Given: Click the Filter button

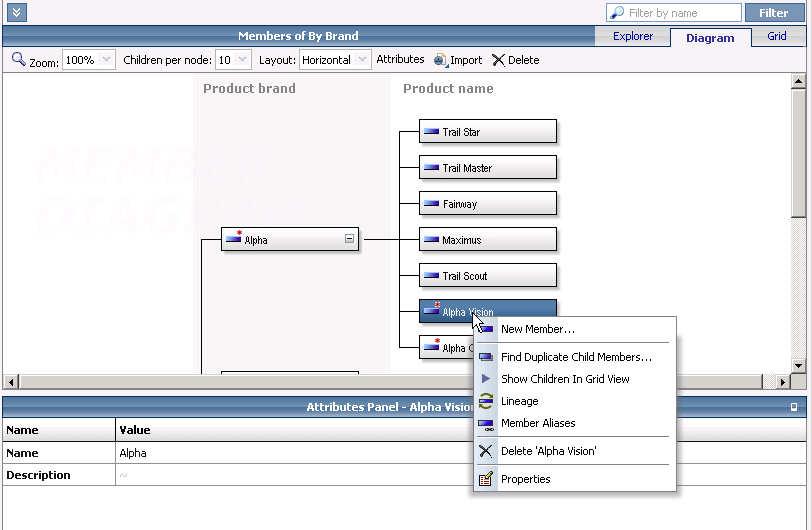Looking at the screenshot, I should coord(774,12).
